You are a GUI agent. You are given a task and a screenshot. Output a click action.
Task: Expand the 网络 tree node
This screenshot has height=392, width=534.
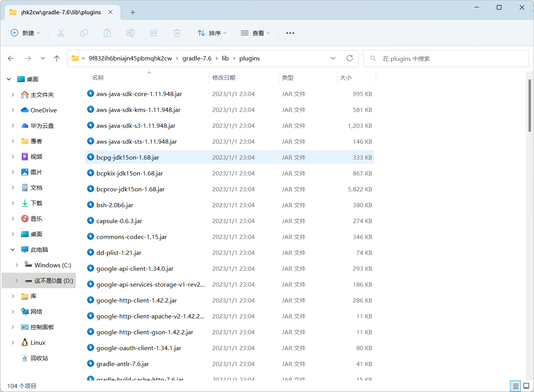[x=12, y=311]
